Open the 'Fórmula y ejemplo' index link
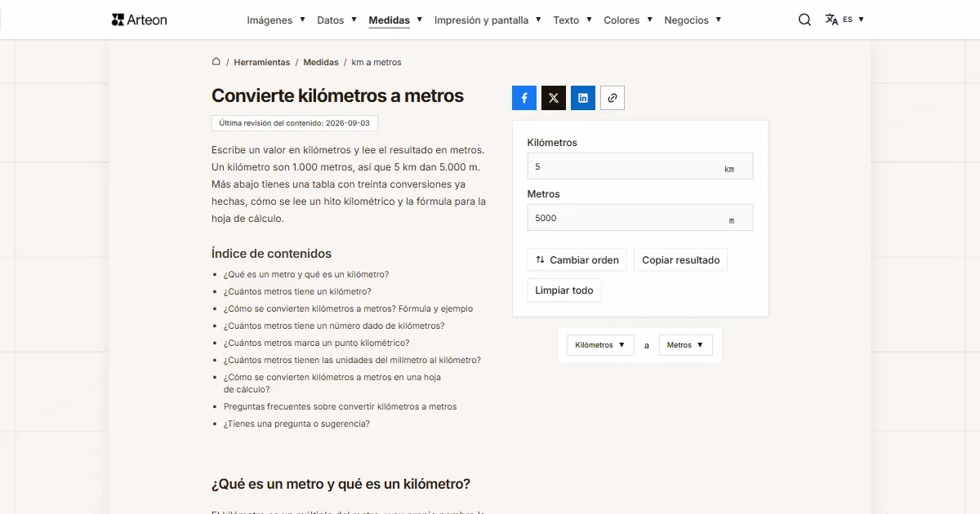This screenshot has width=980, height=514. [x=348, y=309]
